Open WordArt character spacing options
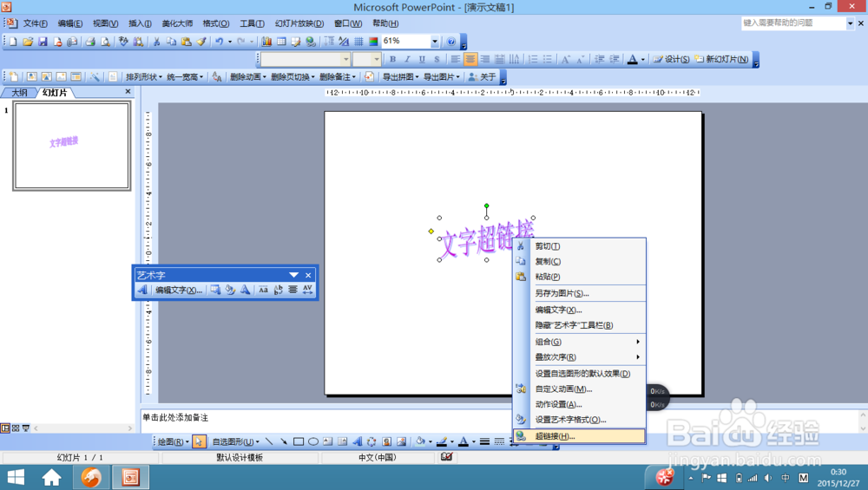 [x=308, y=290]
